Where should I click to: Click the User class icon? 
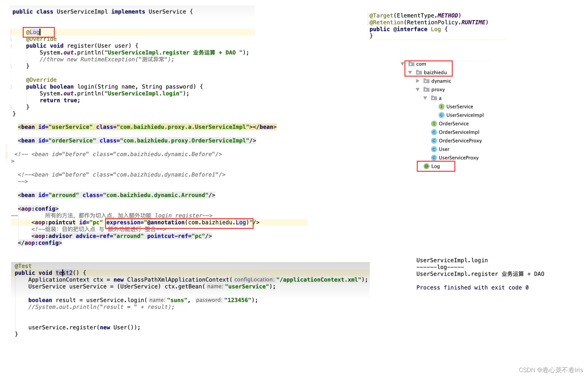[434, 149]
